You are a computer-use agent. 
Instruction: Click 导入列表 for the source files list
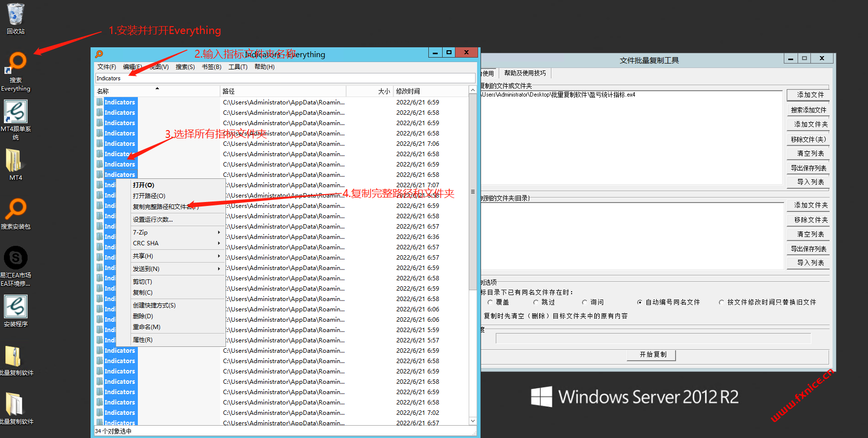(x=808, y=182)
